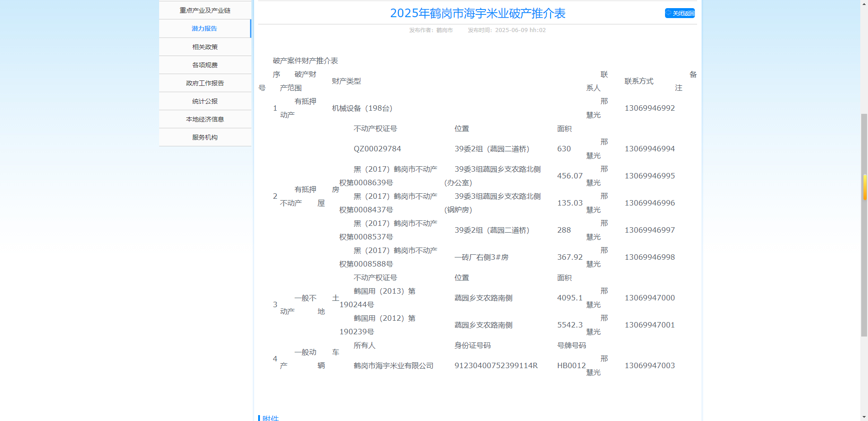868x421 pixels.
Task: Click cell 机械设备（198台）
Action: (x=363, y=108)
